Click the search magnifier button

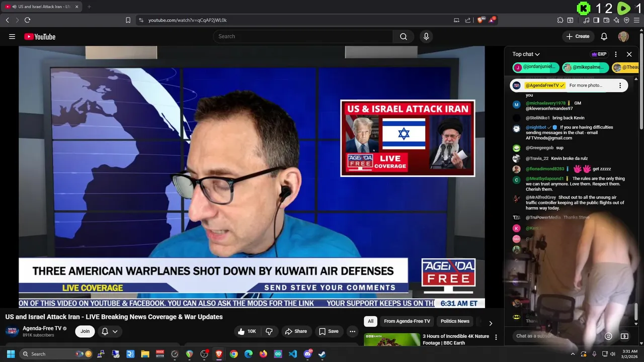click(x=404, y=36)
